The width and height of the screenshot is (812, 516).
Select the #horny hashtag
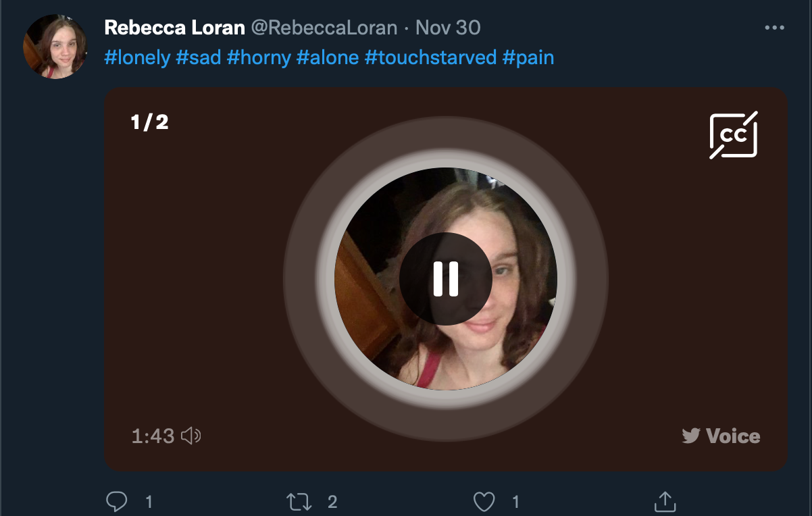tap(259, 57)
